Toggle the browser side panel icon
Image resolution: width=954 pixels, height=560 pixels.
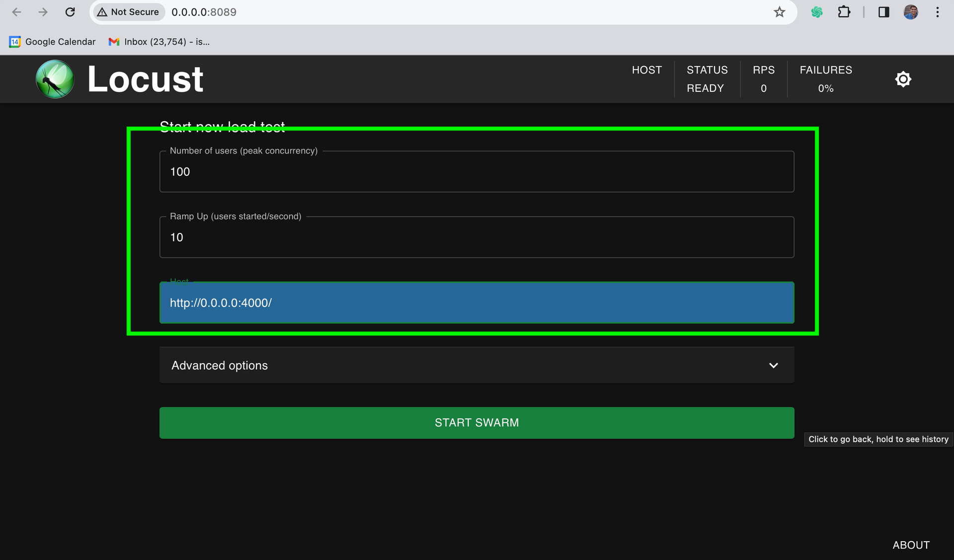pos(883,12)
